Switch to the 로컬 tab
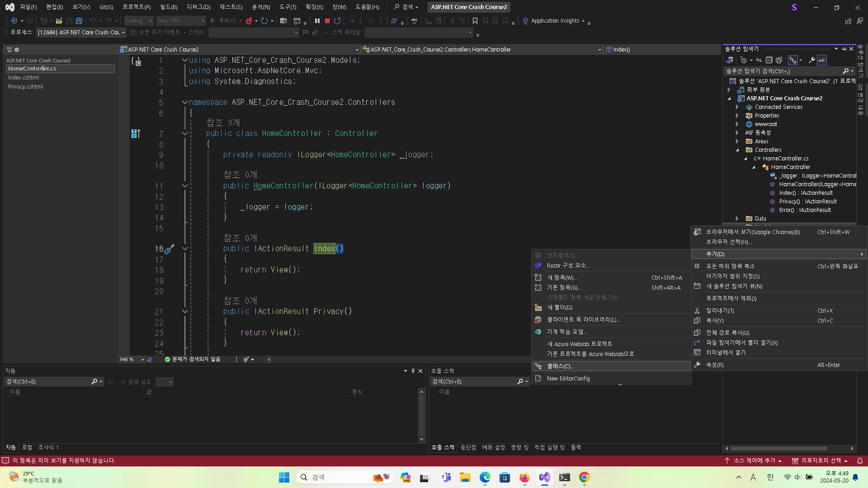868x488 pixels. [27, 447]
